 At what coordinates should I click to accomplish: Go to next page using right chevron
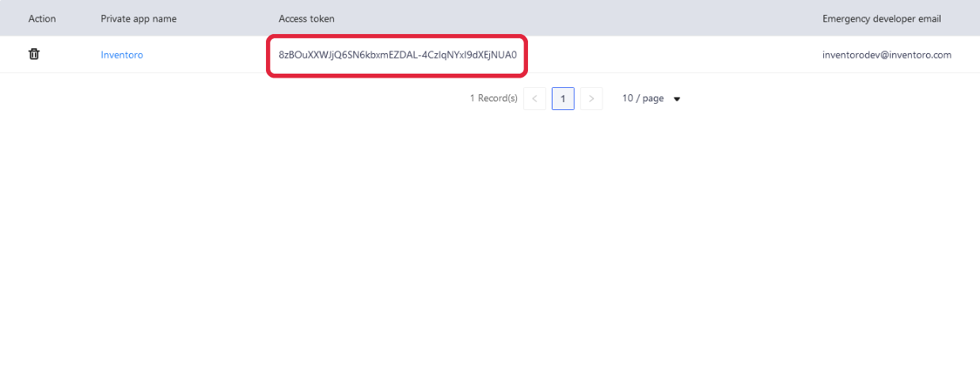pyautogui.click(x=591, y=99)
